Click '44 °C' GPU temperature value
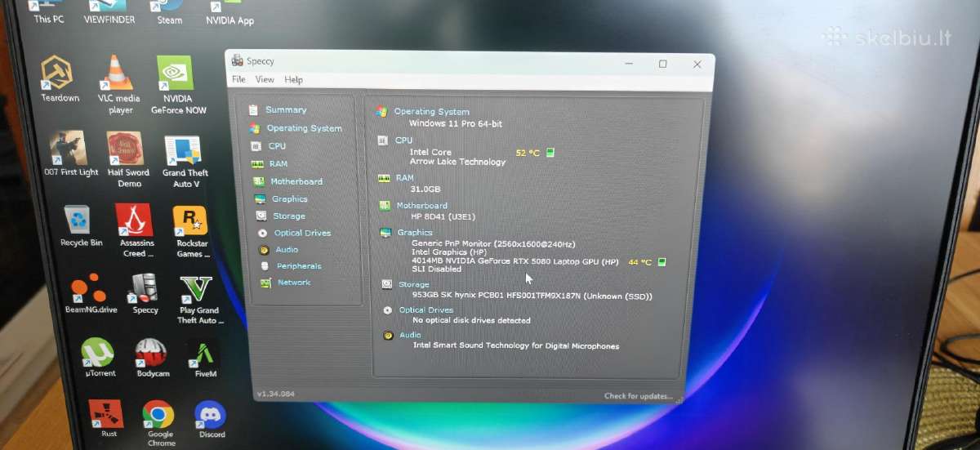 point(640,262)
